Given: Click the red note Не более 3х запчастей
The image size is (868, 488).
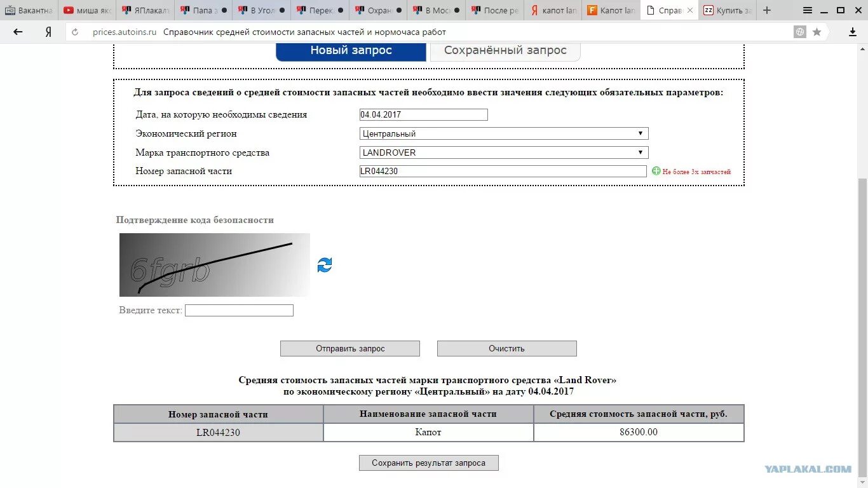Looking at the screenshot, I should (x=696, y=172).
